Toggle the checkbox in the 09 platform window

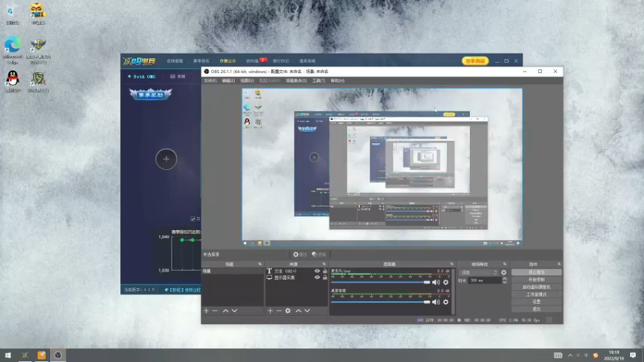point(192,219)
